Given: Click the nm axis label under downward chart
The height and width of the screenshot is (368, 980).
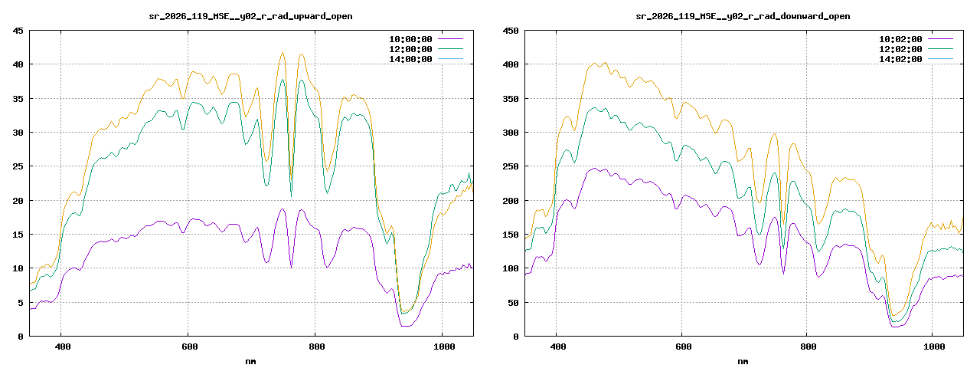Looking at the screenshot, I should pyautogui.click(x=743, y=361).
